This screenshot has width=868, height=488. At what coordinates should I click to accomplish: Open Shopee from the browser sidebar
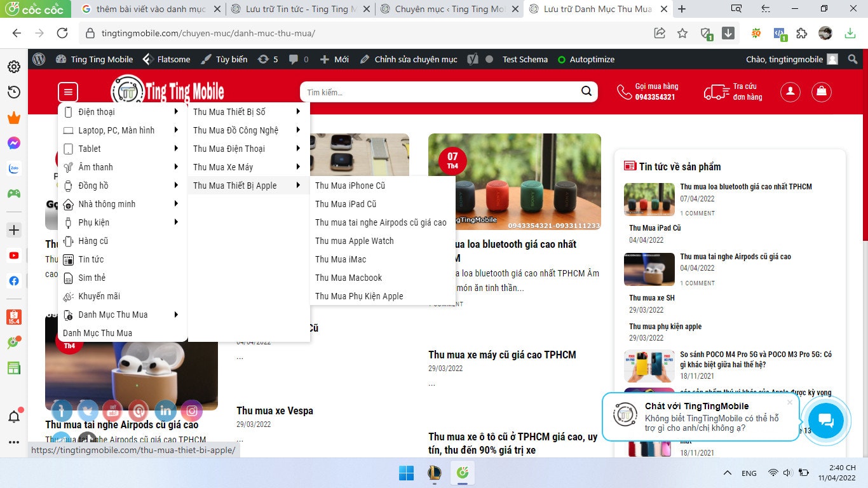point(14,316)
